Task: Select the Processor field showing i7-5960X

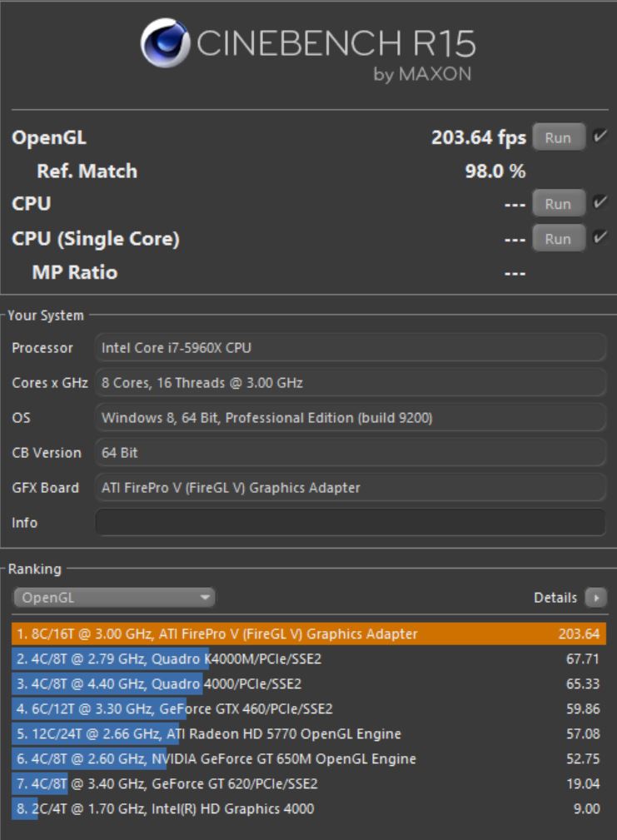Action: click(350, 348)
